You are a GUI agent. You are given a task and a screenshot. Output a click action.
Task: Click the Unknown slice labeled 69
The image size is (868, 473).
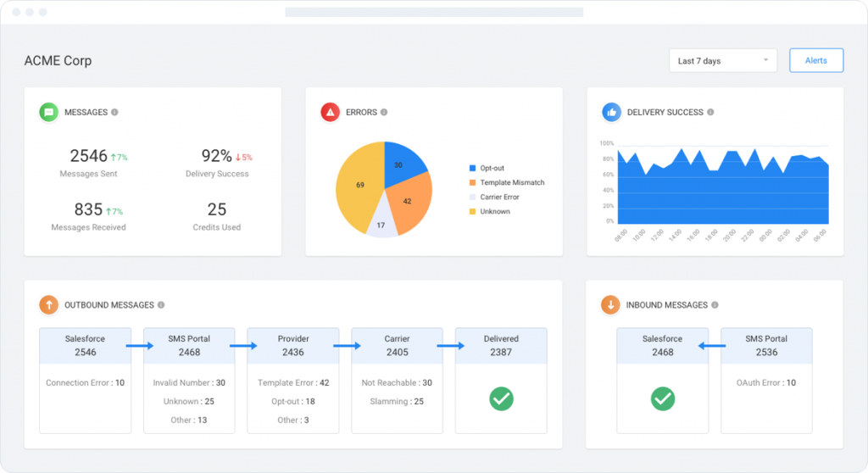360,185
